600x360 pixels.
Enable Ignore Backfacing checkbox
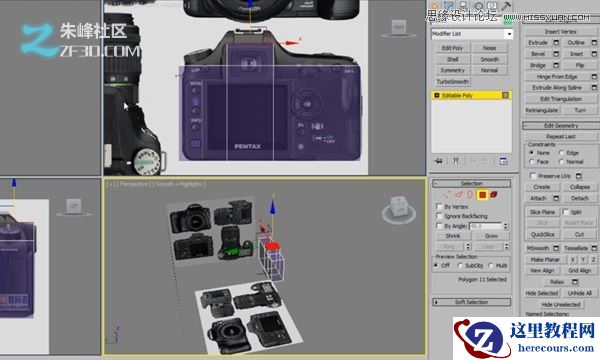click(x=439, y=216)
